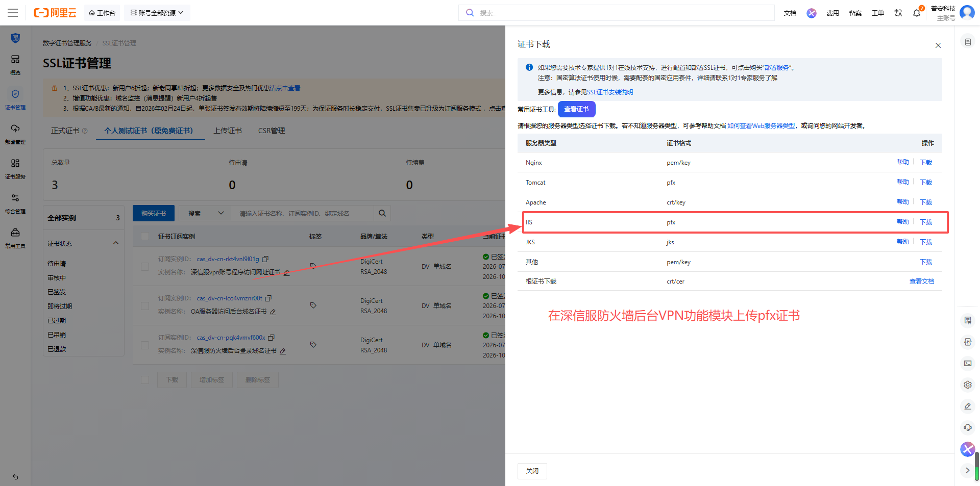
Task: Click 如何查看Web服务器类型 link
Action: [761, 126]
